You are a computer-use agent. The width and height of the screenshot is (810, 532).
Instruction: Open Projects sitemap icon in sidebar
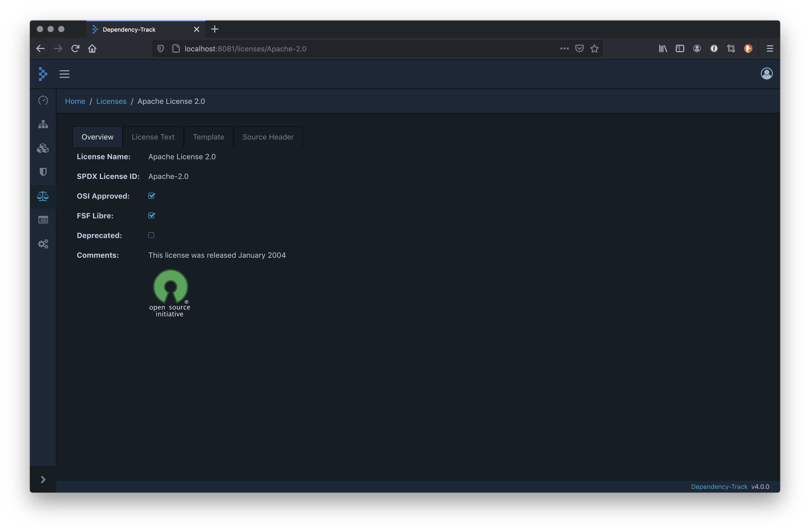coord(43,124)
